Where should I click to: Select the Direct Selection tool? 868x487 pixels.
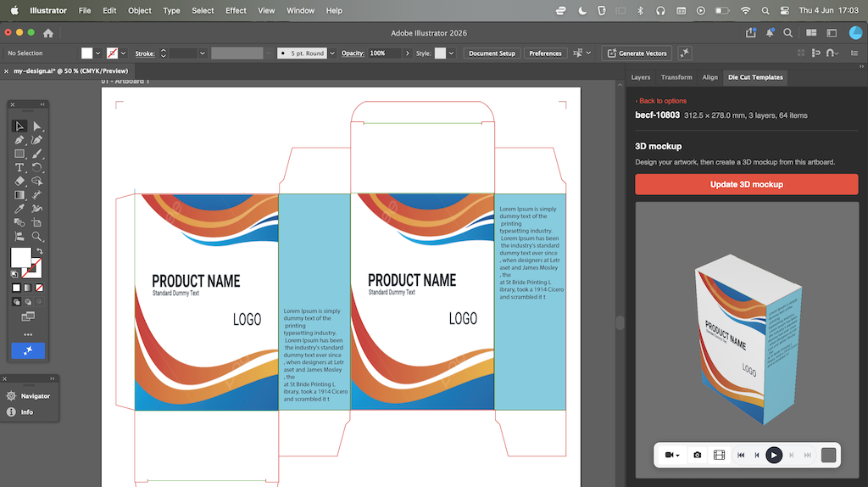[x=37, y=126]
